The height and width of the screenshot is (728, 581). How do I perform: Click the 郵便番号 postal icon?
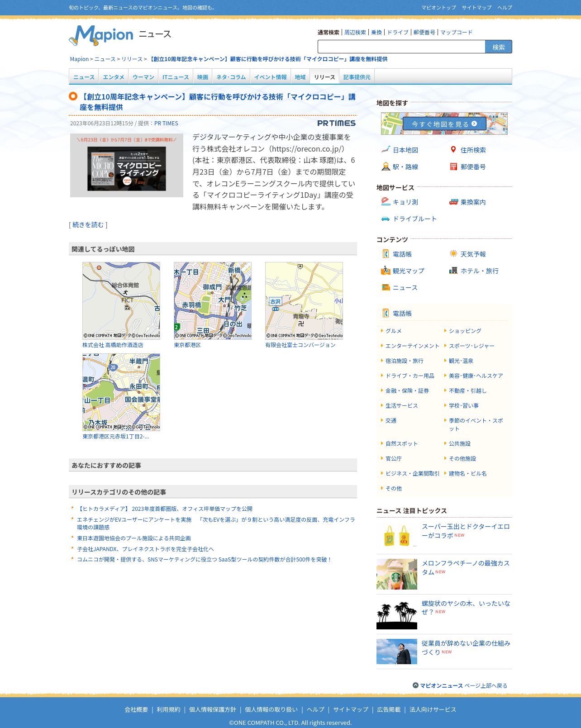coord(453,167)
